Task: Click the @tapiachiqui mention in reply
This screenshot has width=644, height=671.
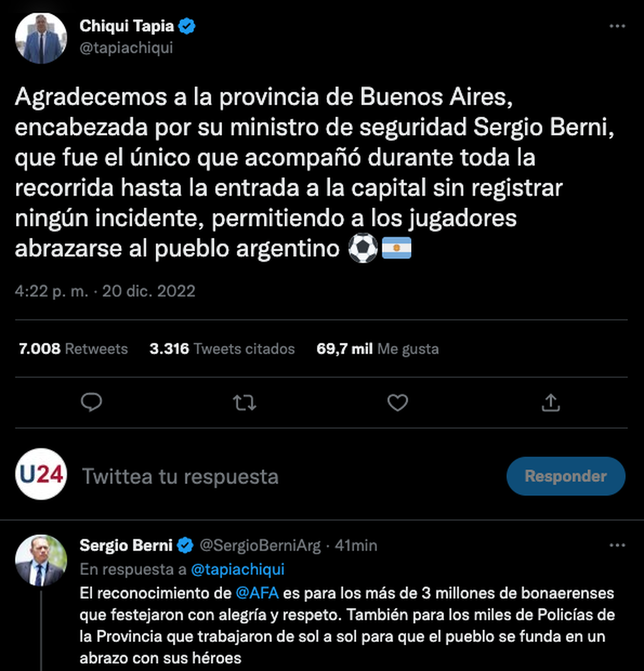Action: click(x=238, y=570)
